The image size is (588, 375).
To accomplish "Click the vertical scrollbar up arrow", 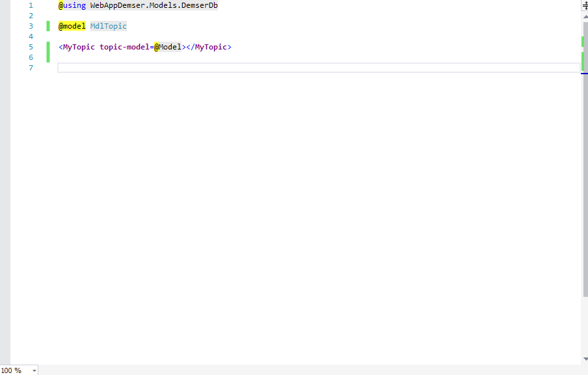I will pyautogui.click(x=585, y=16).
